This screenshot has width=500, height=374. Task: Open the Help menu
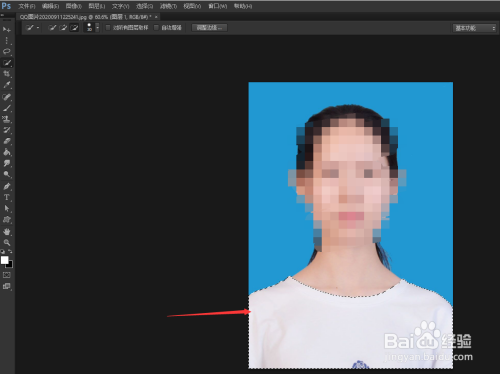click(x=243, y=6)
